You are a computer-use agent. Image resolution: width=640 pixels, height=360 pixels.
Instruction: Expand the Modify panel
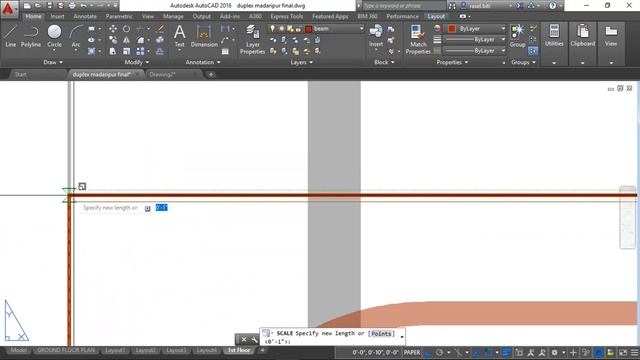137,62
